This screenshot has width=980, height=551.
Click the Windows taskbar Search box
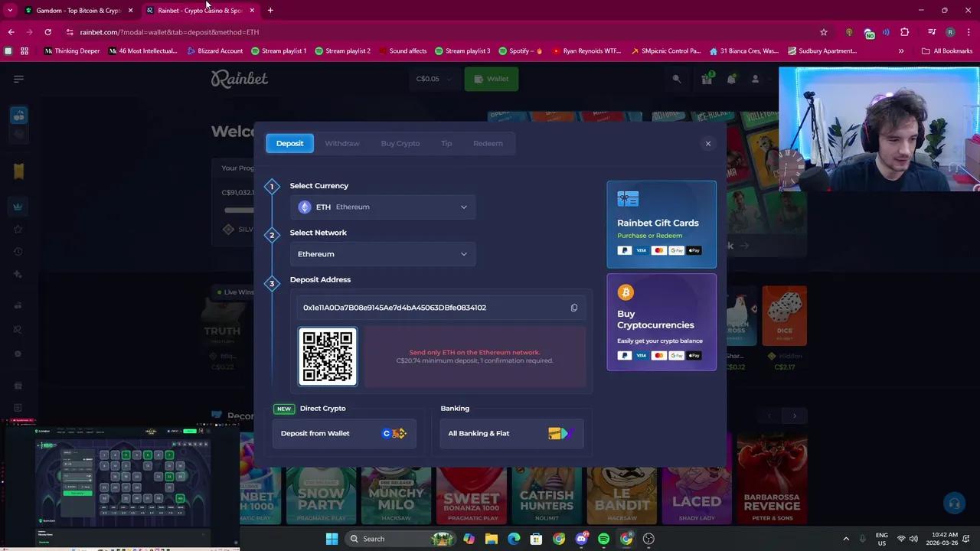point(402,539)
